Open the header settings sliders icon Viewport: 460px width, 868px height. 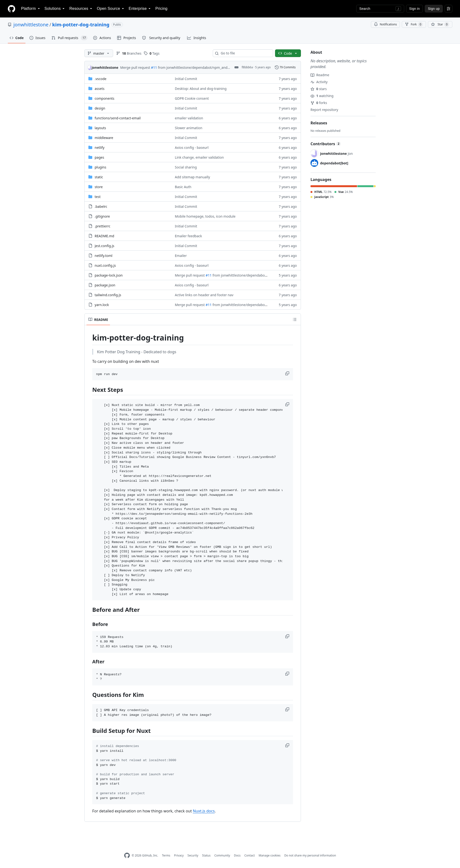(448, 9)
